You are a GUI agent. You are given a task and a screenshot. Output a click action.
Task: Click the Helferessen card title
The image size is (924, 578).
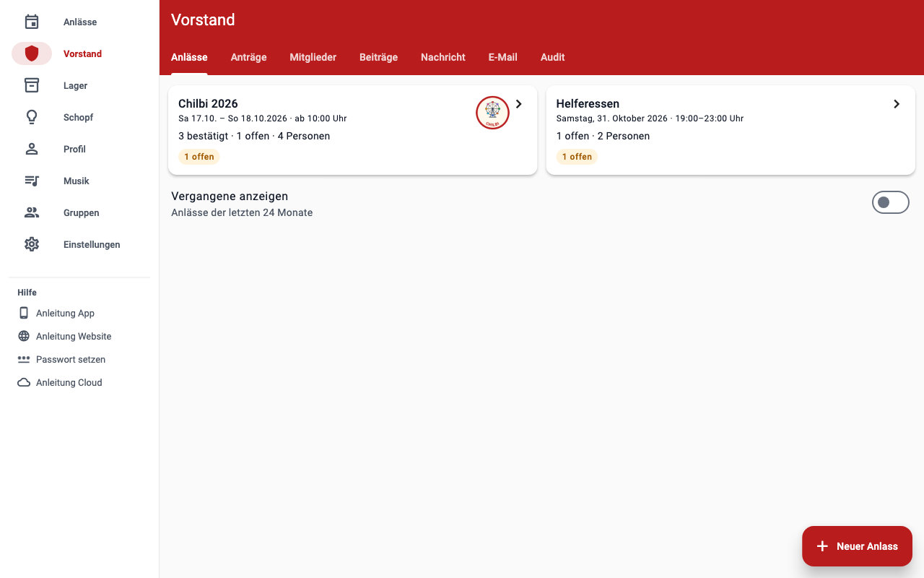pyautogui.click(x=588, y=103)
